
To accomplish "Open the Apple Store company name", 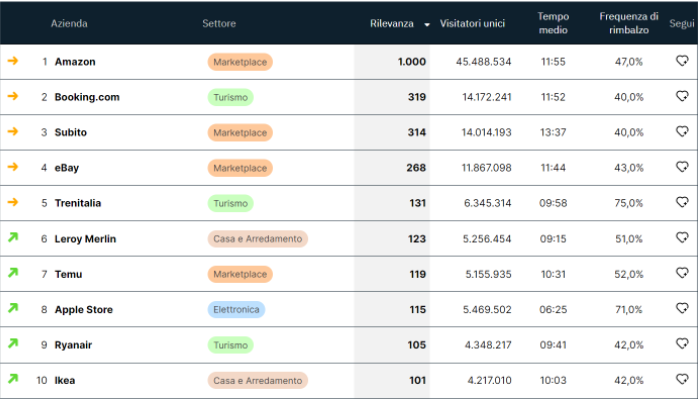I will [84, 310].
